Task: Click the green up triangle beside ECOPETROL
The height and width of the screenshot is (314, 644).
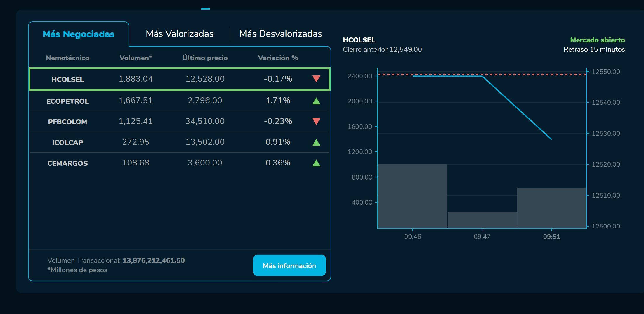Action: tap(316, 101)
